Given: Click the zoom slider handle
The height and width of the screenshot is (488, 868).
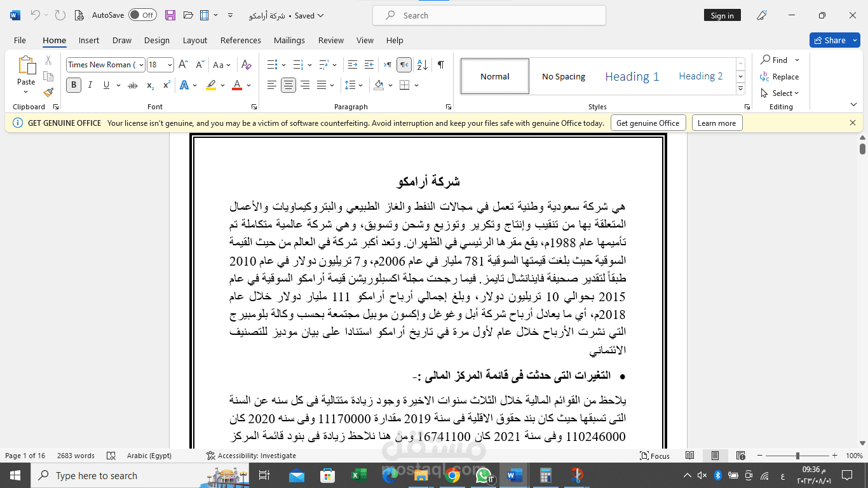Looking at the screenshot, I should [797, 456].
